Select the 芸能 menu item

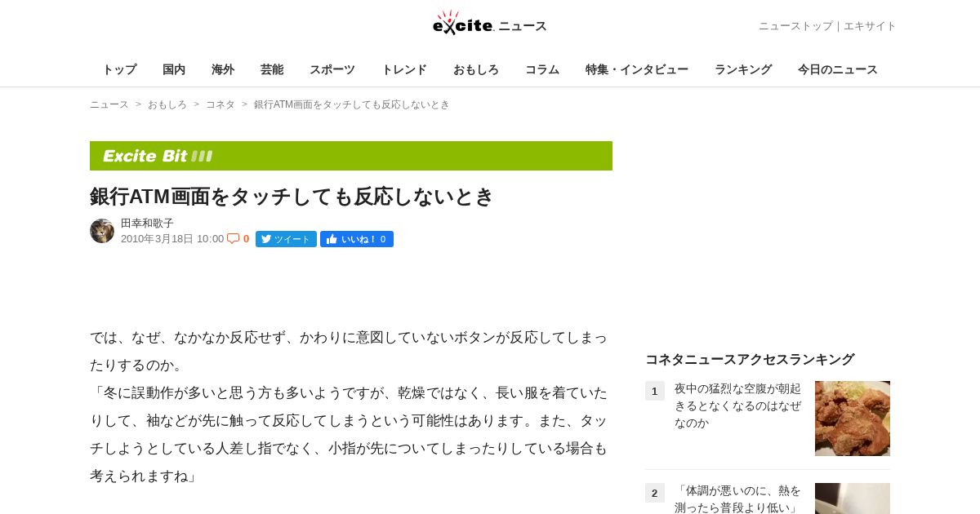click(x=272, y=69)
